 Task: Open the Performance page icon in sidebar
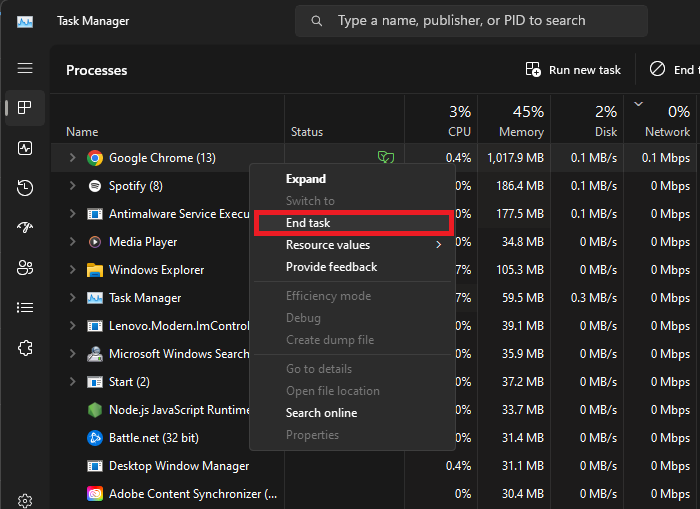pos(25,148)
